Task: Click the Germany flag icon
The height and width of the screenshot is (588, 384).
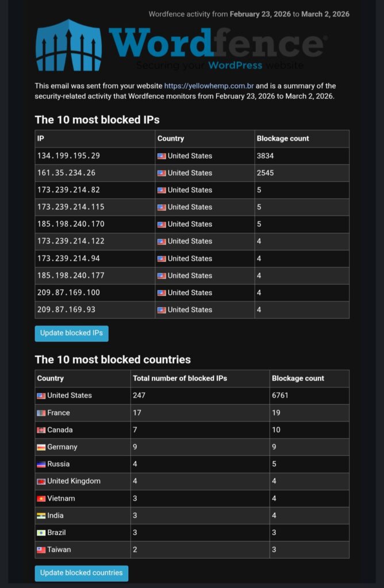Action: pyautogui.click(x=41, y=447)
